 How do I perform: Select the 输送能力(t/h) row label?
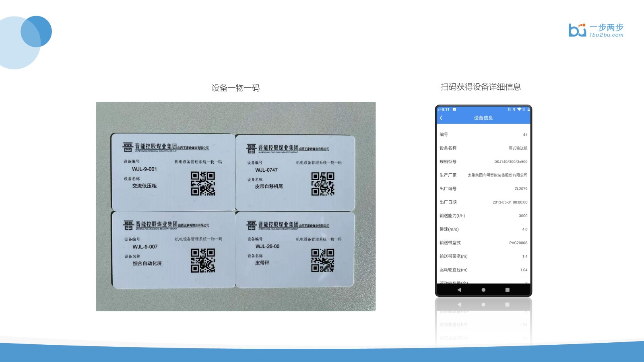[x=452, y=216]
